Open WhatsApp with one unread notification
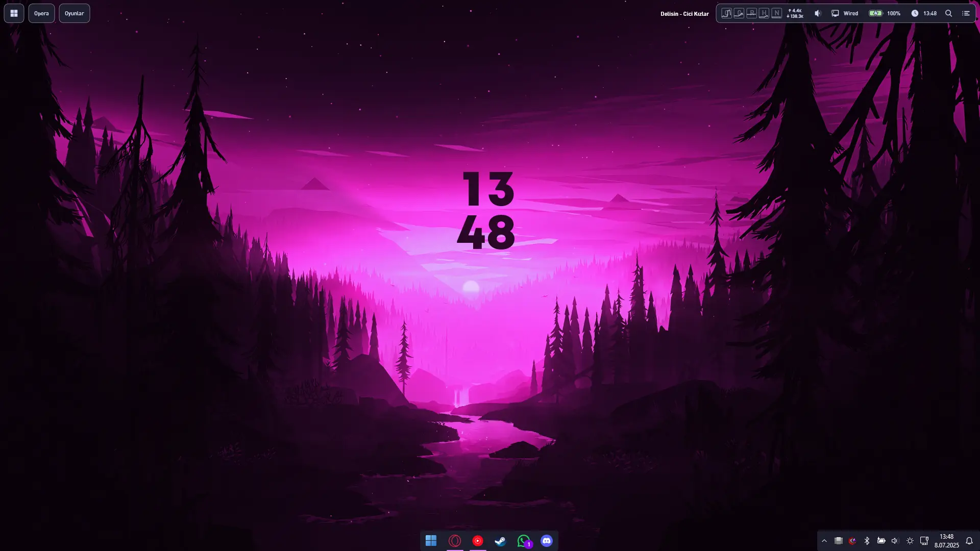Image resolution: width=980 pixels, height=551 pixels. [x=524, y=541]
